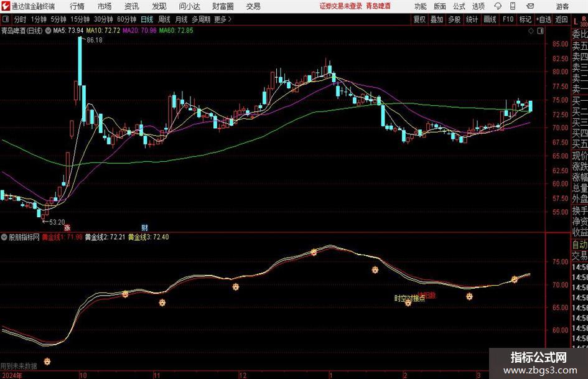Click the 涨 marker below the chart

67,227
